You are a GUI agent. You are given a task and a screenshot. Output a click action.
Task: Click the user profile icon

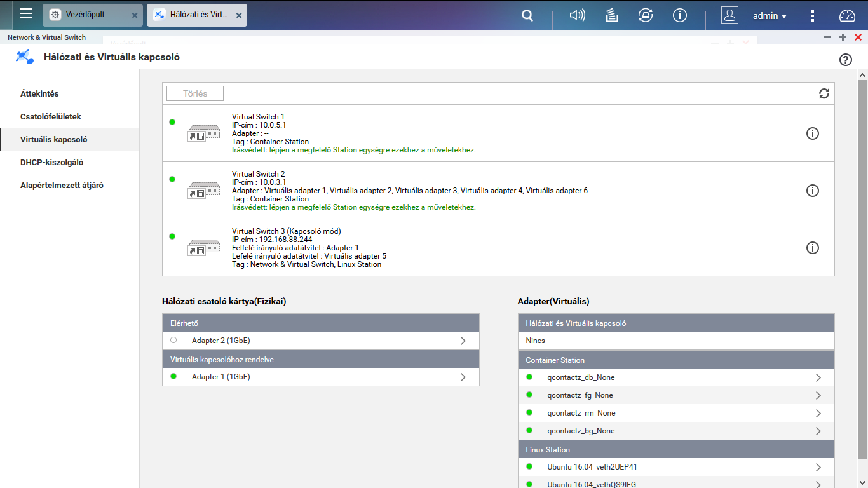pos(729,15)
